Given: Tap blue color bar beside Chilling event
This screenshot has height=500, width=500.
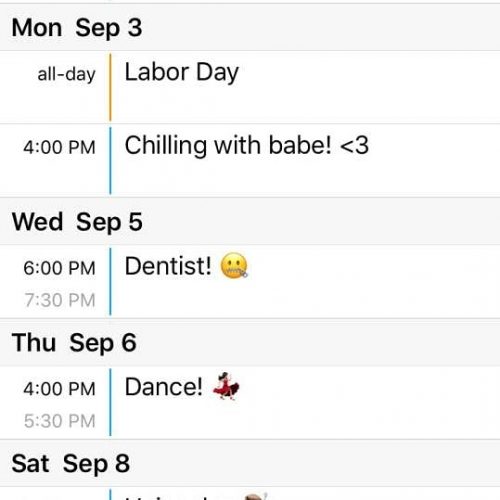Looking at the screenshot, I should click(110, 161).
